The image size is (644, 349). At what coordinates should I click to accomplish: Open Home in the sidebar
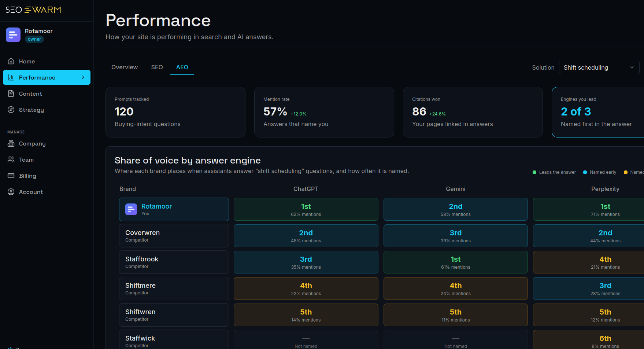point(47,61)
